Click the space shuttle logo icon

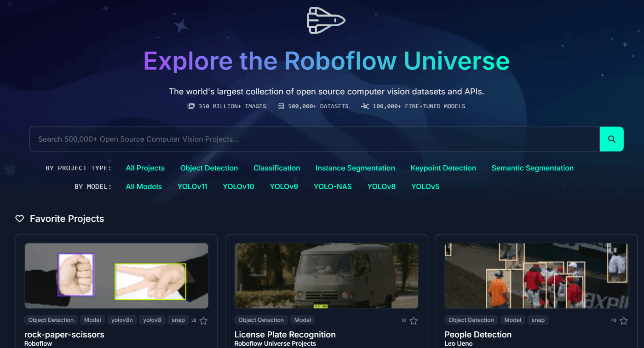[326, 20]
